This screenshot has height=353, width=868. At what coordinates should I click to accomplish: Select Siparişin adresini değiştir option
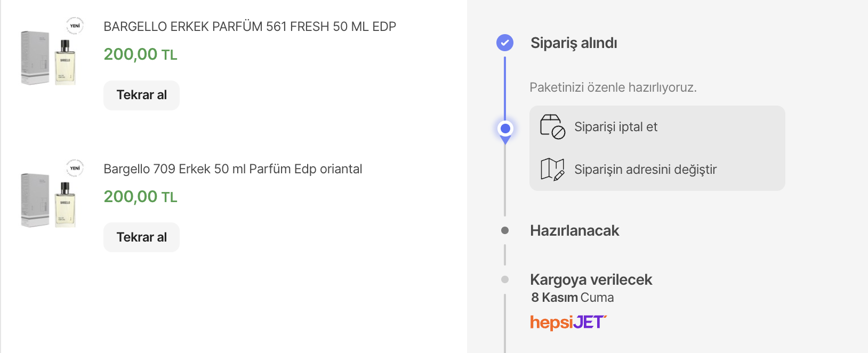point(657,170)
